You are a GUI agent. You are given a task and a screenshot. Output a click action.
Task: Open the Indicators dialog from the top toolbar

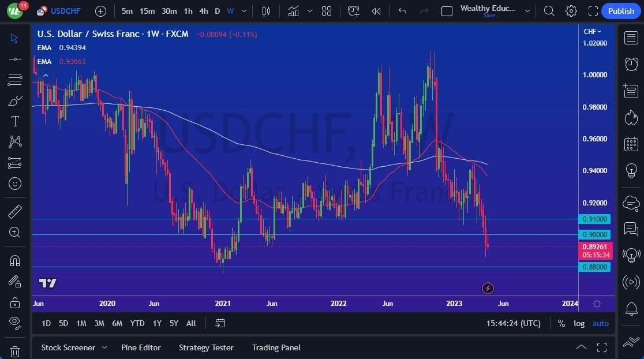293,10
